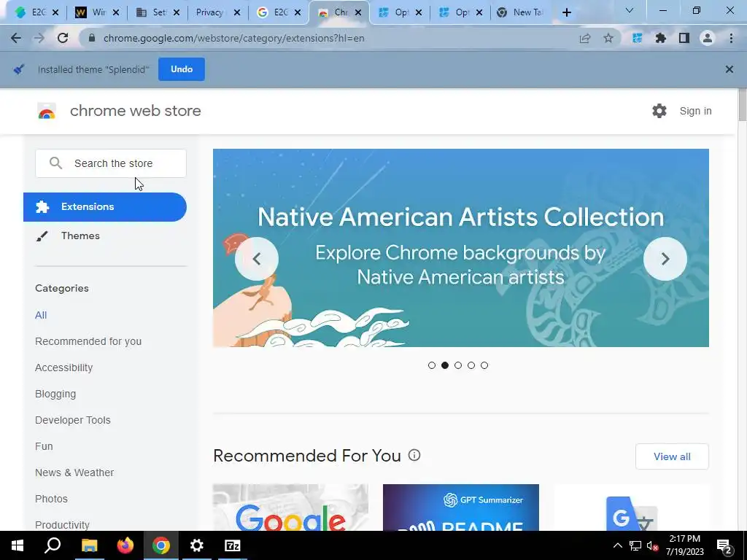
Task: Open the Native American Artists Collection banner
Action: [461, 248]
